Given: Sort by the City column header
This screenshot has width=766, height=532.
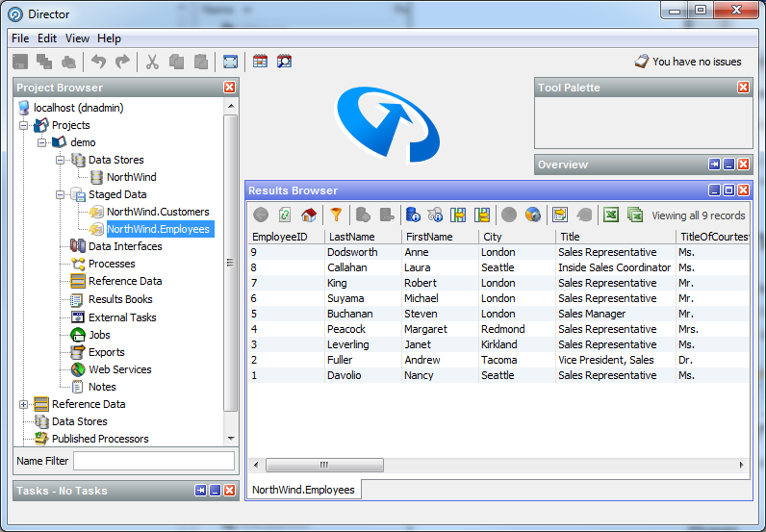Looking at the screenshot, I should [x=517, y=237].
